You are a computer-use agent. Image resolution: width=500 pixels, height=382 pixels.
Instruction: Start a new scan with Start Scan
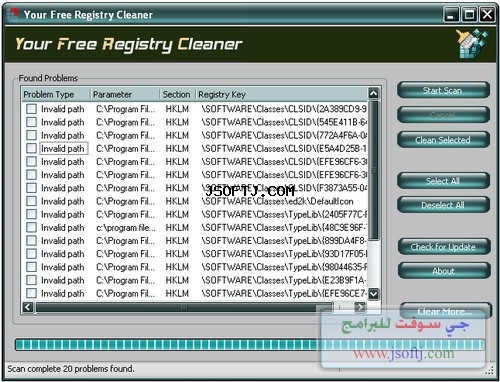point(443,90)
